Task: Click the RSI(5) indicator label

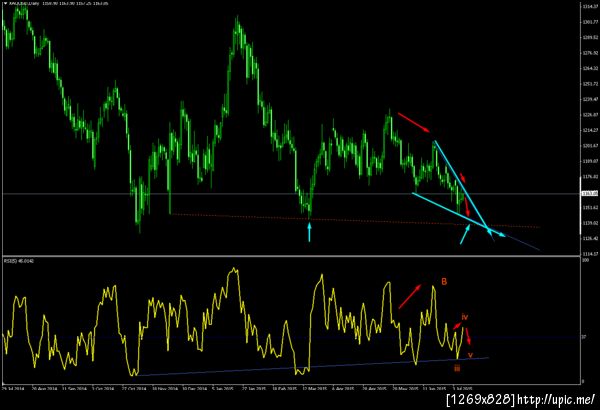Action: coord(19,261)
